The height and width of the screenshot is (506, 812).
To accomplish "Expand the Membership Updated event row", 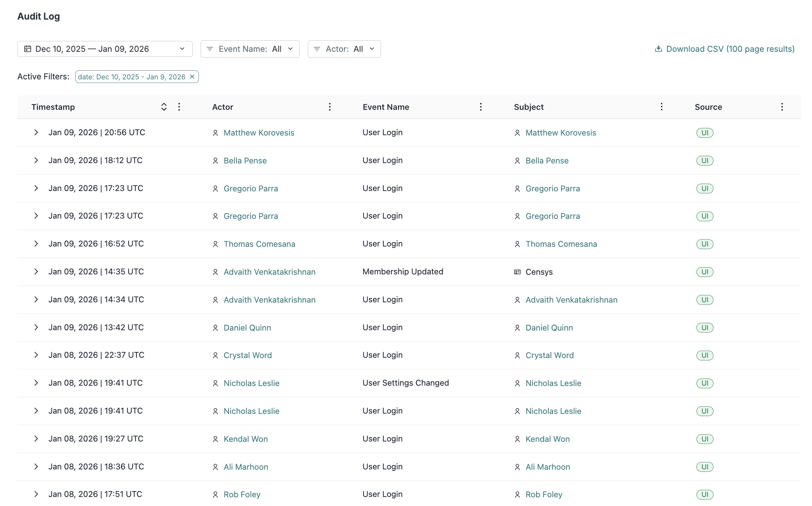I will tap(36, 272).
